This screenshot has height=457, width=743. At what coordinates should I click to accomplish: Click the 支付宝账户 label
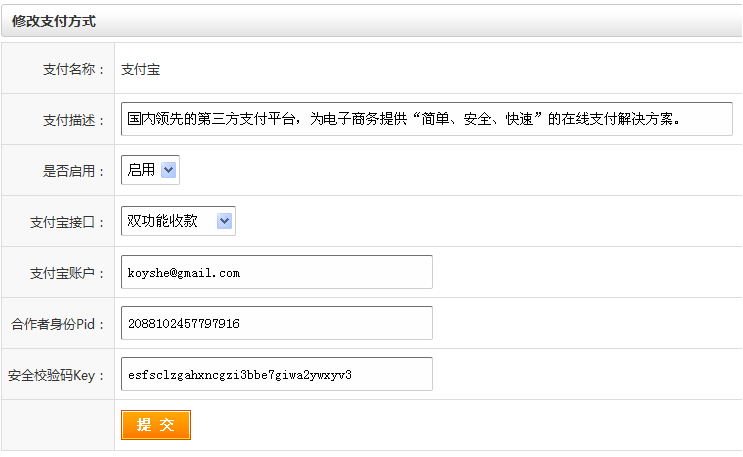[x=67, y=273]
